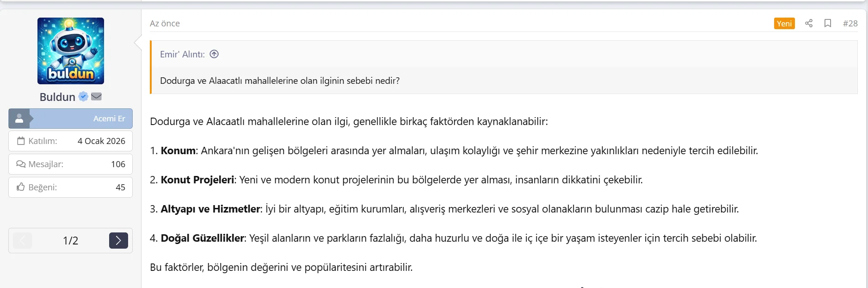Bookmark post #28 with the bookmark icon

828,23
